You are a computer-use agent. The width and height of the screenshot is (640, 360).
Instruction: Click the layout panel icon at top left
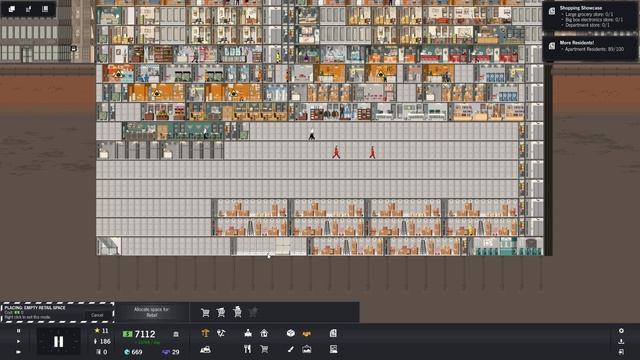click(45, 9)
